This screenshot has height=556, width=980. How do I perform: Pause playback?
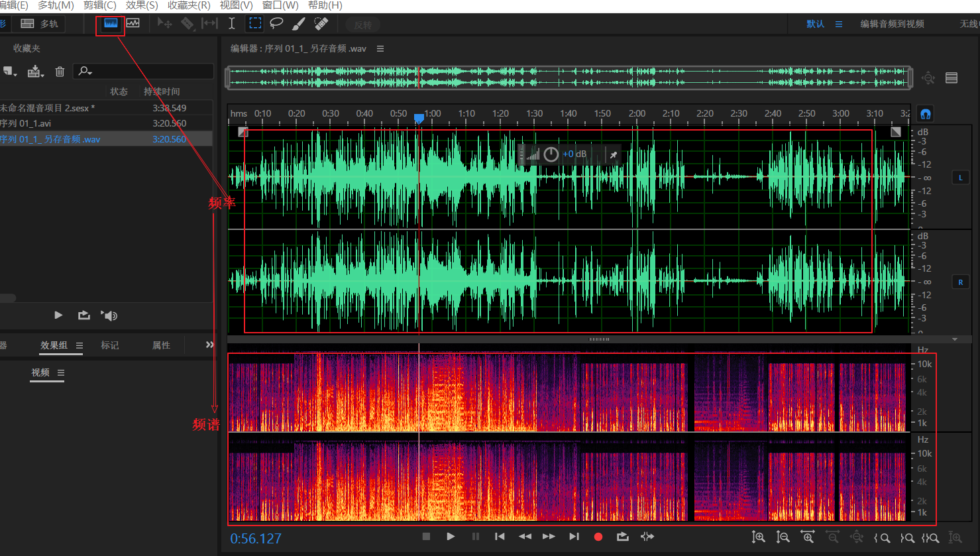pos(475,537)
